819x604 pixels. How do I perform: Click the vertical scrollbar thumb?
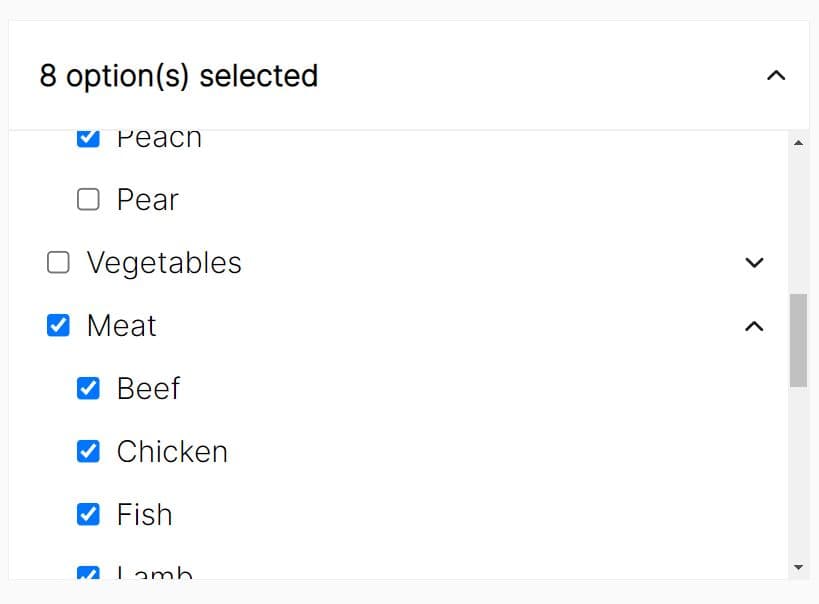pos(798,340)
